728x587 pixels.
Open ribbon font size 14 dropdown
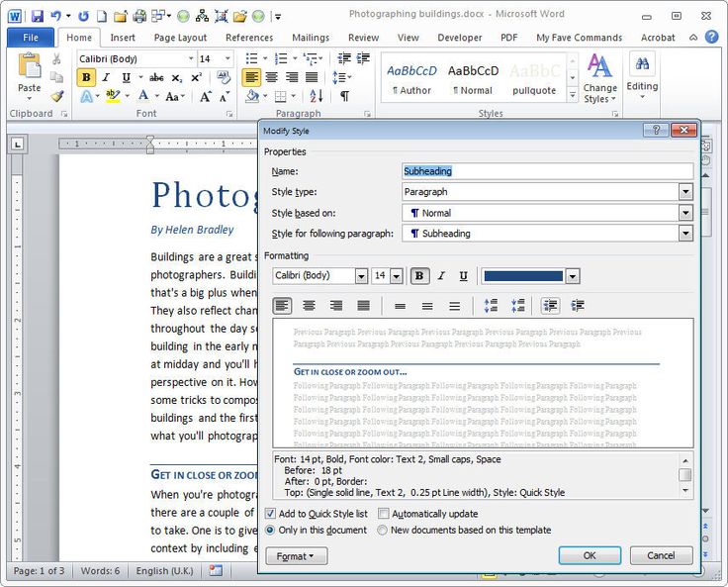click(x=227, y=59)
